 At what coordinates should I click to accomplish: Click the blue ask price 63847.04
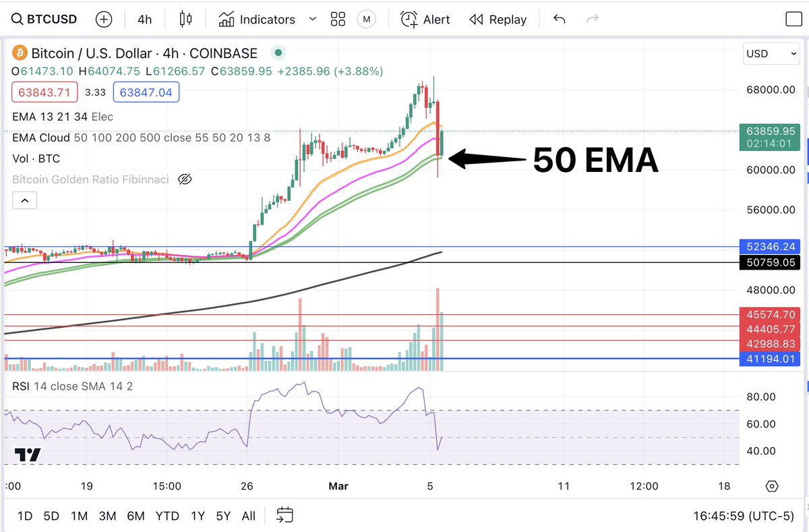[146, 91]
